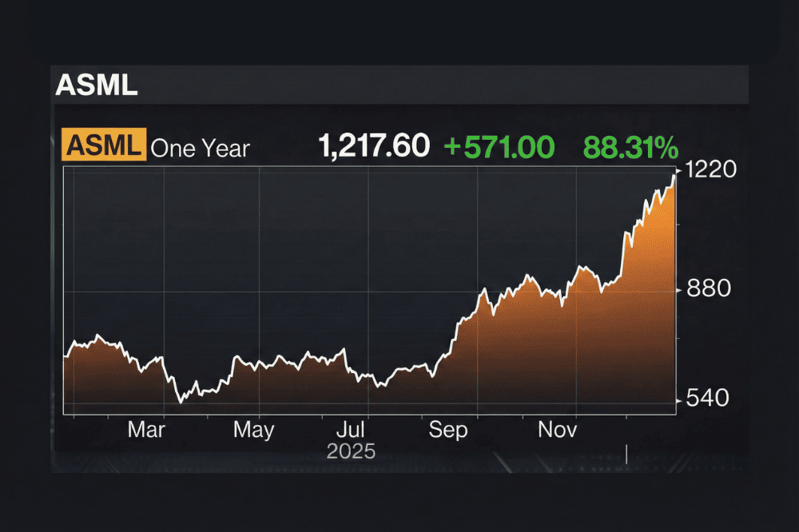Select the Jul label on x-axis
This screenshot has height=532, width=799.
point(355,431)
